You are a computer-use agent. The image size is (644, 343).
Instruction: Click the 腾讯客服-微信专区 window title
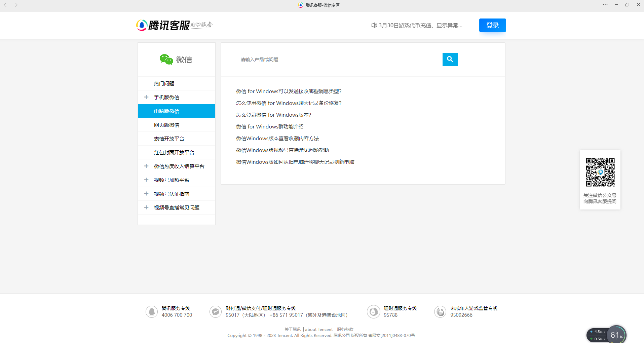click(323, 5)
